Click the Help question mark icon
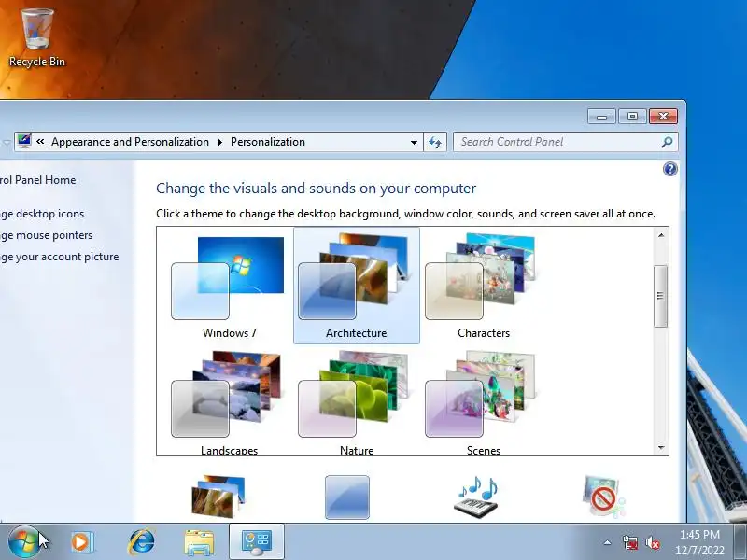The height and width of the screenshot is (560, 747). click(669, 169)
